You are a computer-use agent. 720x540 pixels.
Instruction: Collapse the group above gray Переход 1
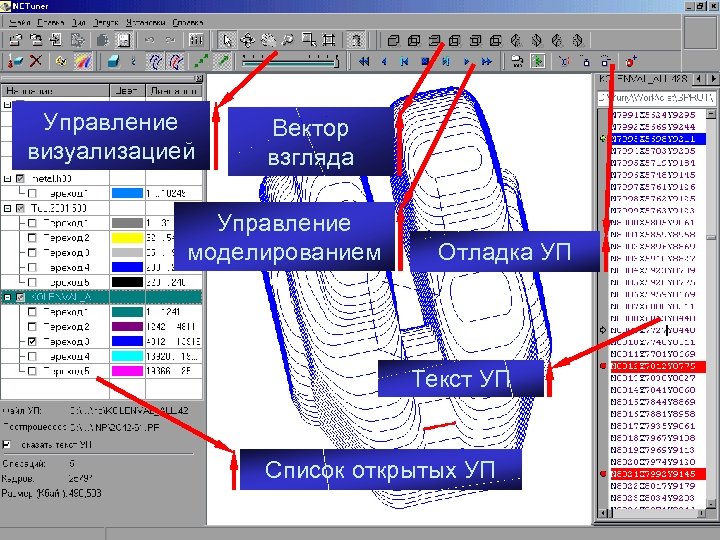click(7, 208)
